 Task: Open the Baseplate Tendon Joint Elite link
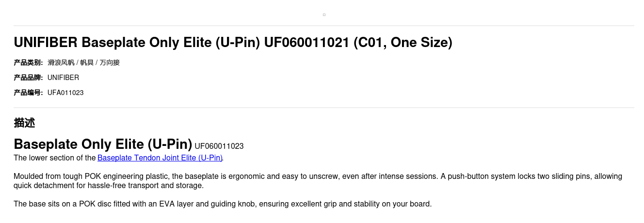[160, 158]
